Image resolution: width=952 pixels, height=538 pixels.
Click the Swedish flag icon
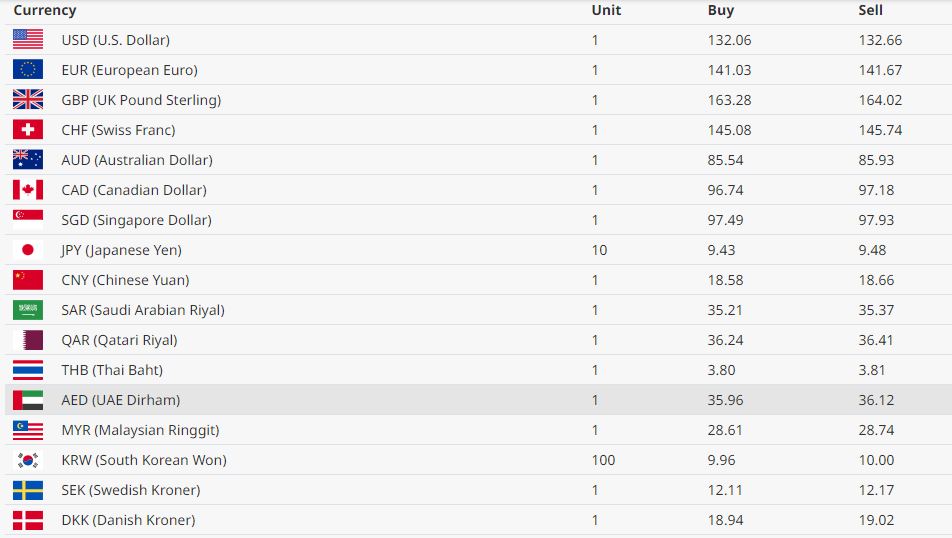[28, 490]
